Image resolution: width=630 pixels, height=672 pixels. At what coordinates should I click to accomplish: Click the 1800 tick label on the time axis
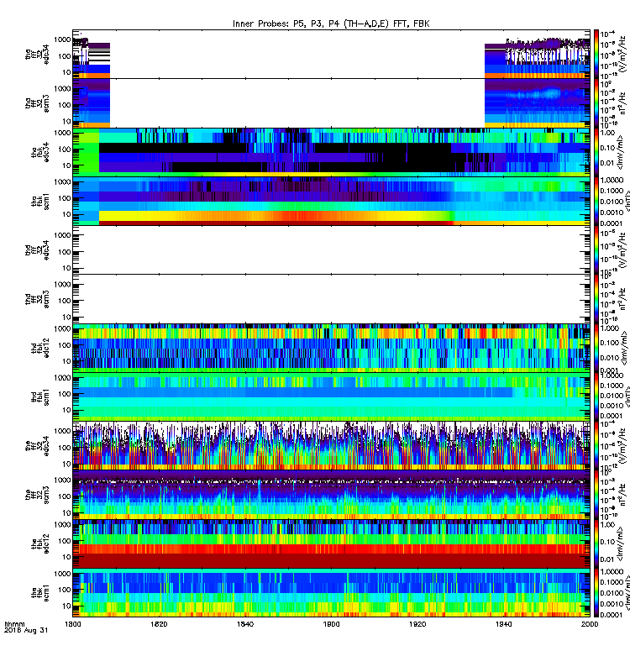coord(72,624)
